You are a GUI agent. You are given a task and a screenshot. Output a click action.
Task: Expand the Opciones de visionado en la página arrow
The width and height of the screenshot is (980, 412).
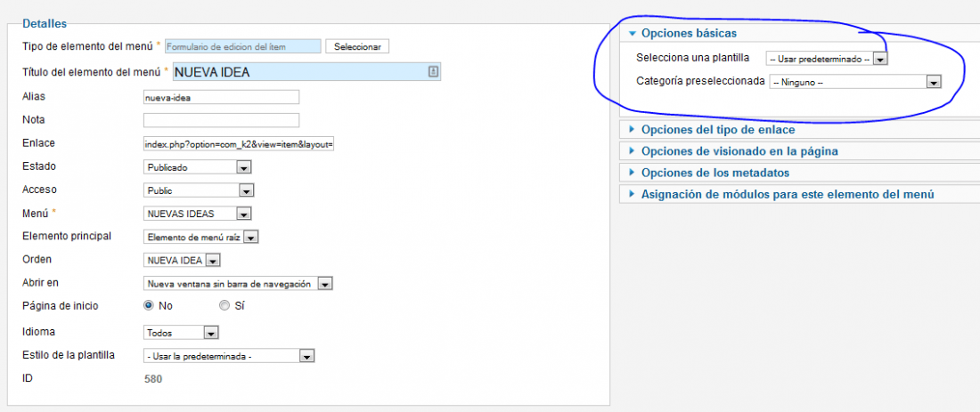632,151
